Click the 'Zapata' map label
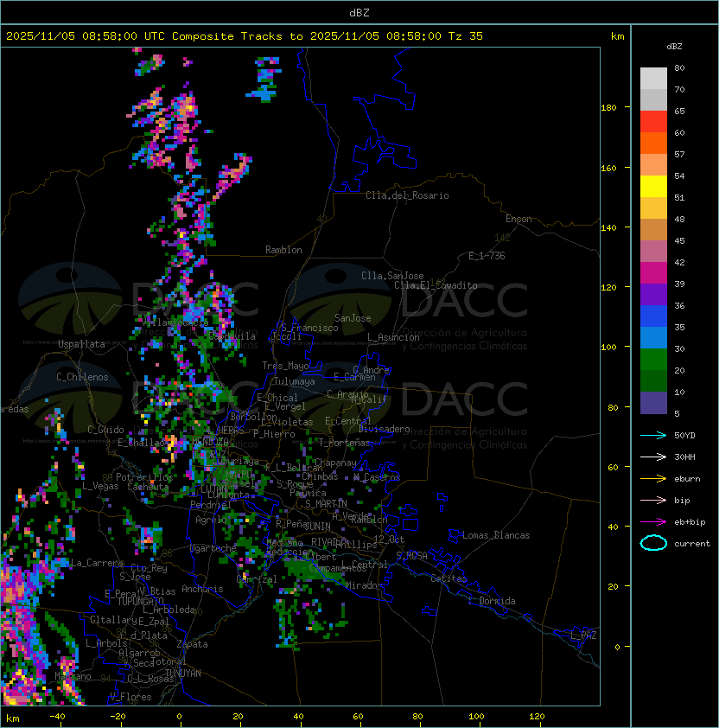The image size is (719, 728). tap(192, 644)
